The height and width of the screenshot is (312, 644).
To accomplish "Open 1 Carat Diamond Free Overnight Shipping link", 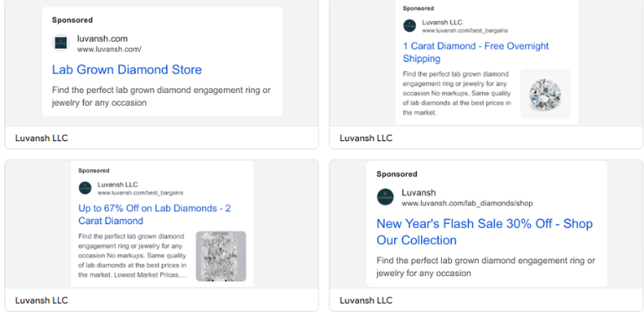I will [x=475, y=52].
